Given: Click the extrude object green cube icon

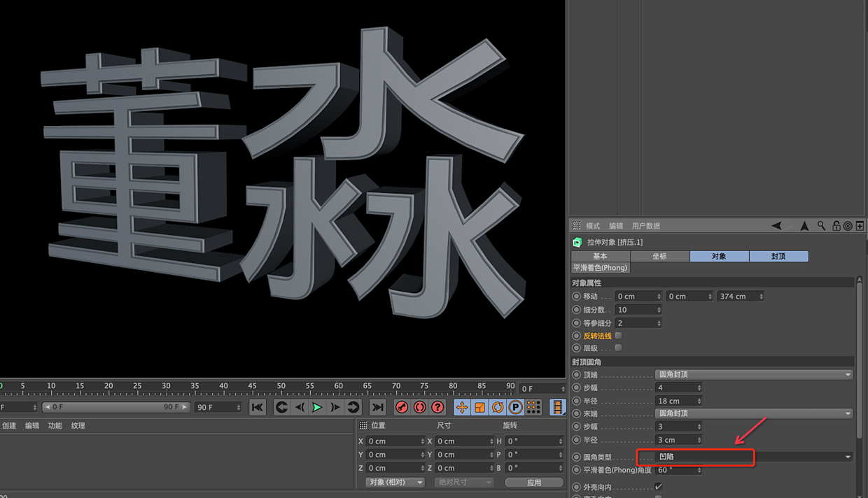Looking at the screenshot, I should [577, 242].
